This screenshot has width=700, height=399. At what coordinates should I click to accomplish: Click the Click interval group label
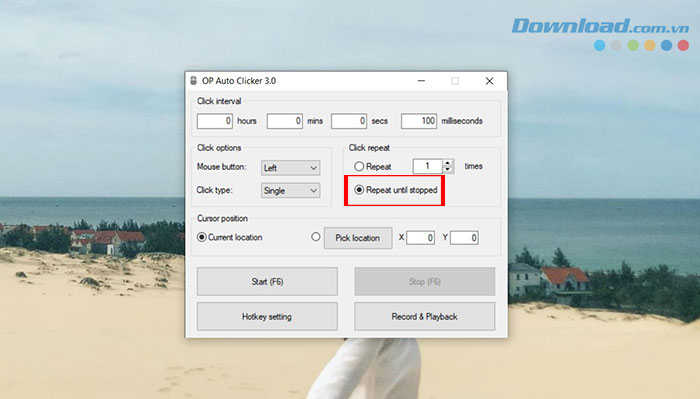(219, 101)
